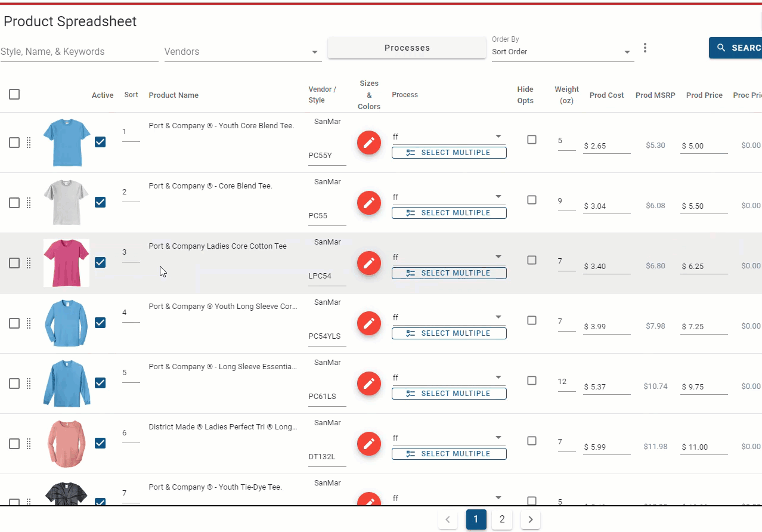Click the Prod Price column header
Image resolution: width=762 pixels, height=532 pixels.
704,95
